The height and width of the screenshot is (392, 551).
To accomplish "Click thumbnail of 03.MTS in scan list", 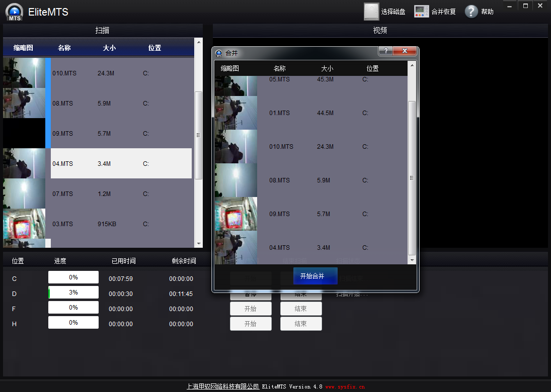I will pos(24,224).
